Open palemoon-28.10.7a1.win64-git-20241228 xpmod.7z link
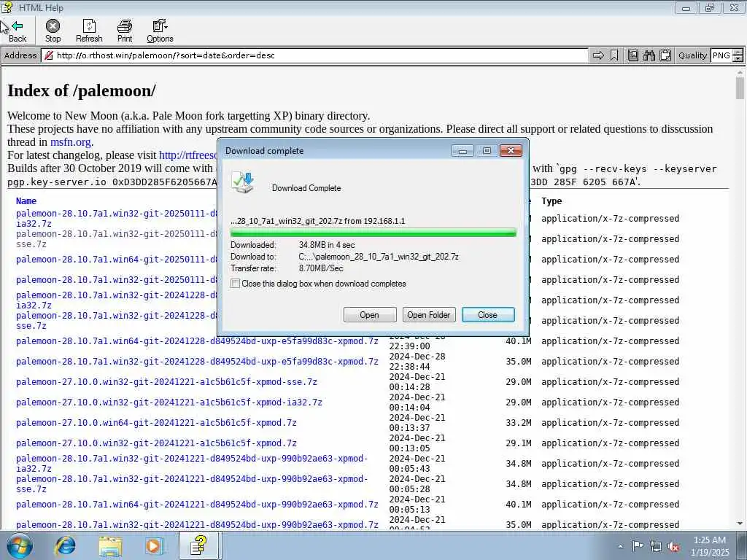747x560 pixels. (197, 341)
